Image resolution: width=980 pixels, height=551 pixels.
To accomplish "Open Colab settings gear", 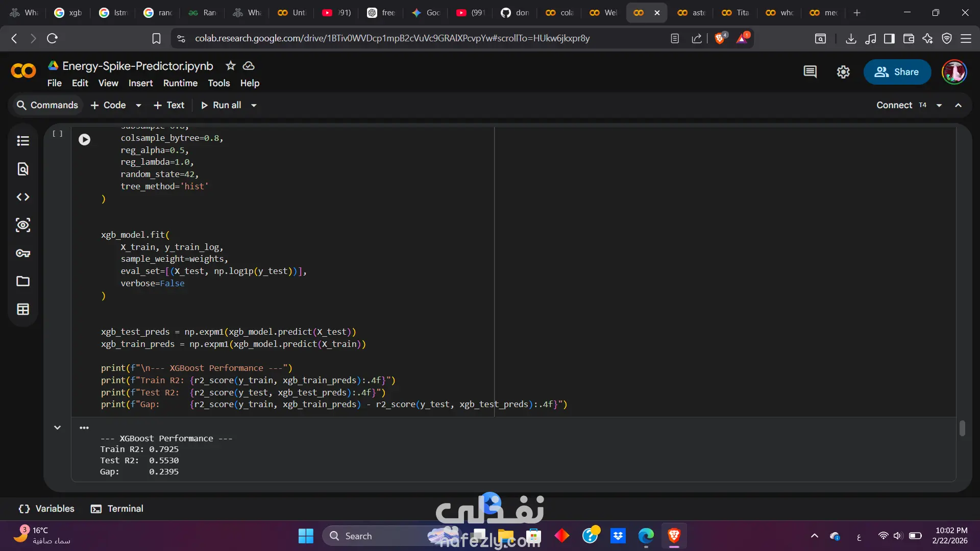I will point(843,72).
